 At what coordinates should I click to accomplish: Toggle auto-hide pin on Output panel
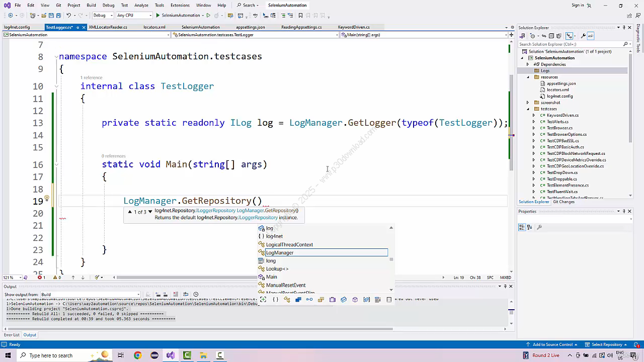tap(505, 286)
